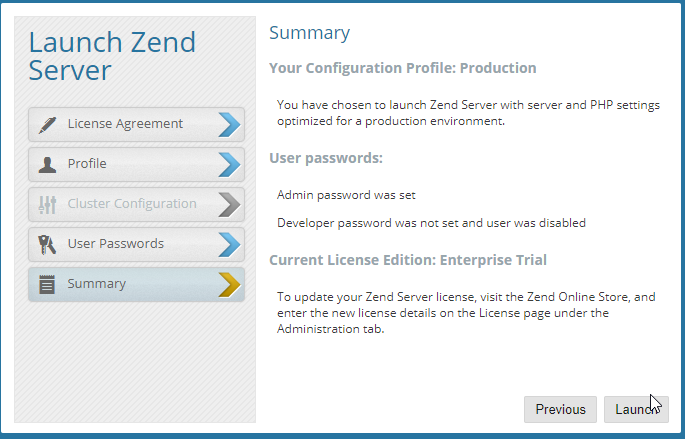Select the Summary step label in sidebar
685x439 pixels.
pyautogui.click(x=97, y=284)
